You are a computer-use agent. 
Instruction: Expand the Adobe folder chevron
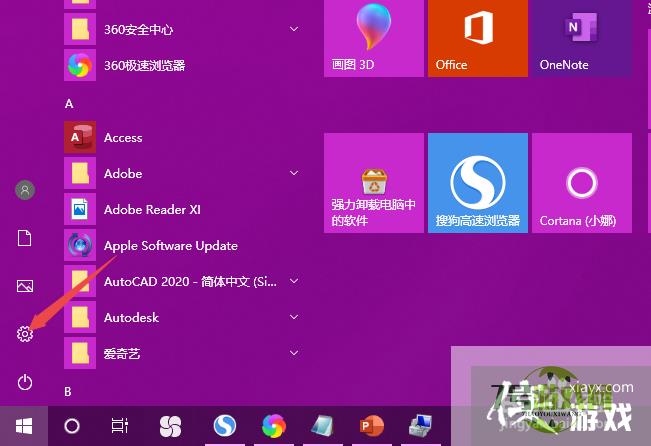pos(294,173)
